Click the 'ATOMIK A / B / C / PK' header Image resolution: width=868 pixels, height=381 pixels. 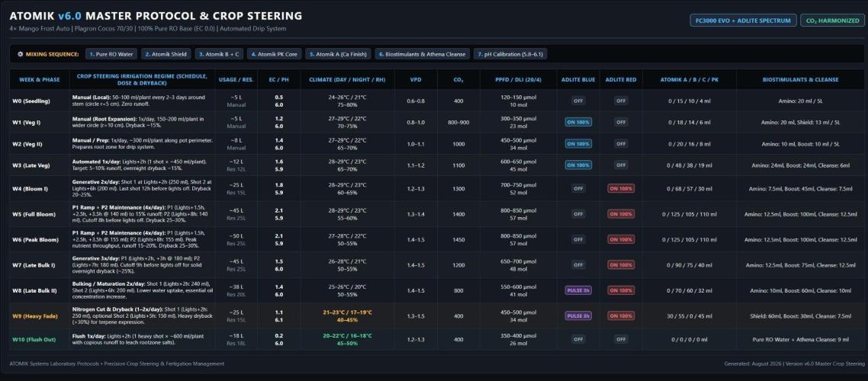[690, 79]
